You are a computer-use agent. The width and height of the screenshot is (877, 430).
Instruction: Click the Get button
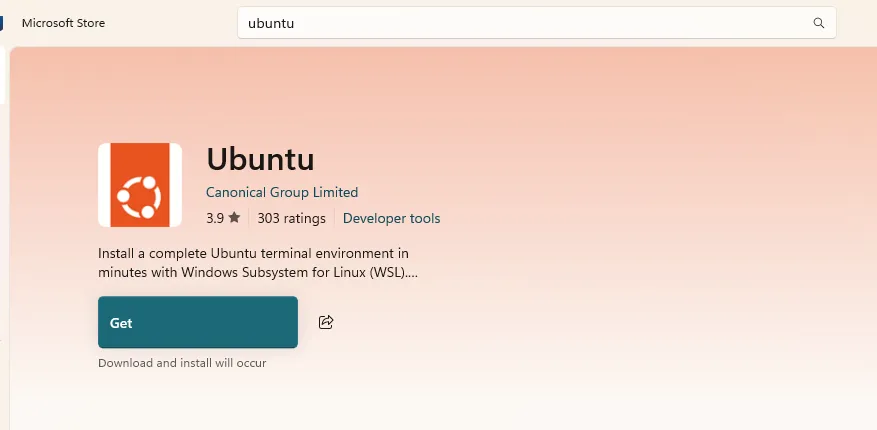tap(198, 322)
